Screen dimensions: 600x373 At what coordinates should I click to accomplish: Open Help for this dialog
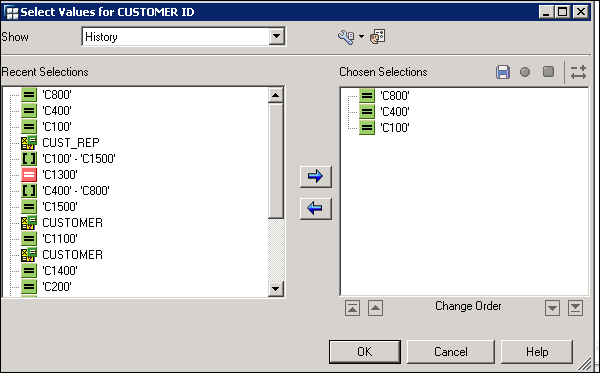tap(537, 352)
